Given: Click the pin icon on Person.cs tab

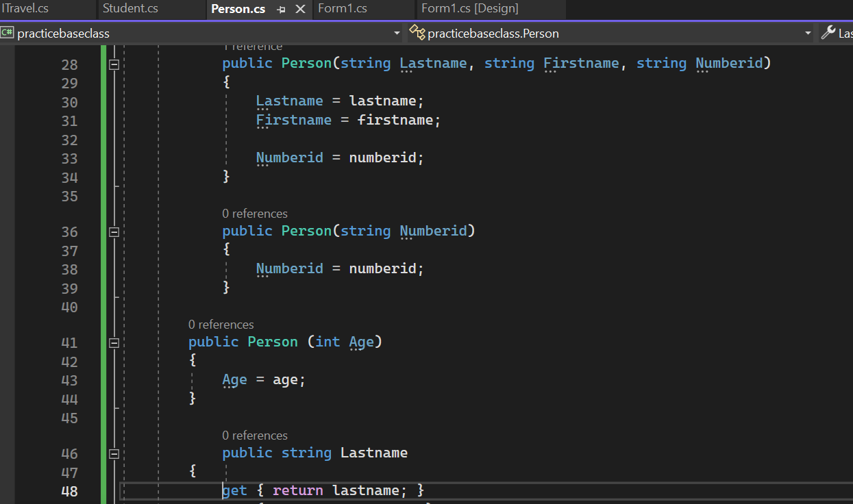Looking at the screenshot, I should (281, 10).
